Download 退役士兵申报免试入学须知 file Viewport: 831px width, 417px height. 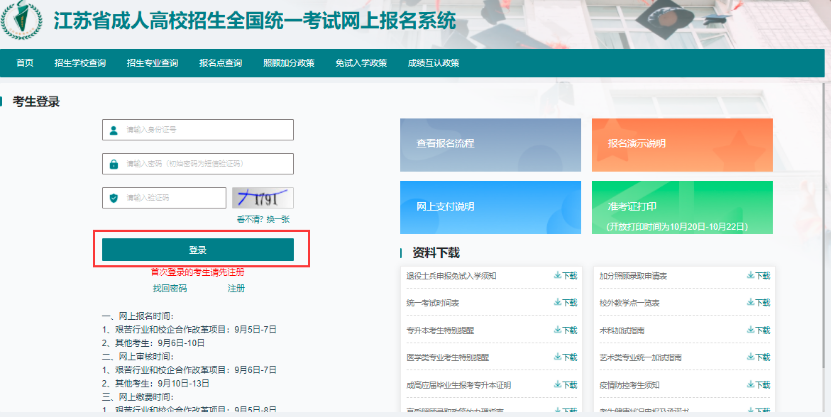[x=565, y=275]
